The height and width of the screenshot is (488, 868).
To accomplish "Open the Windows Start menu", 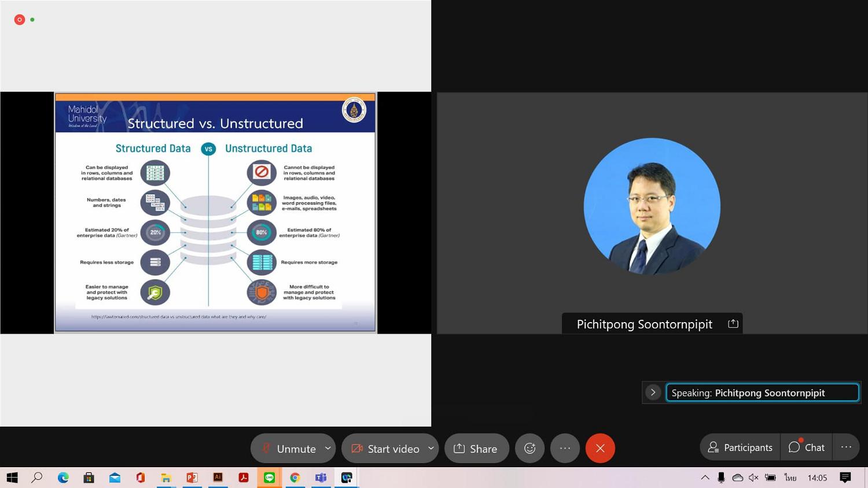I will click(12, 478).
